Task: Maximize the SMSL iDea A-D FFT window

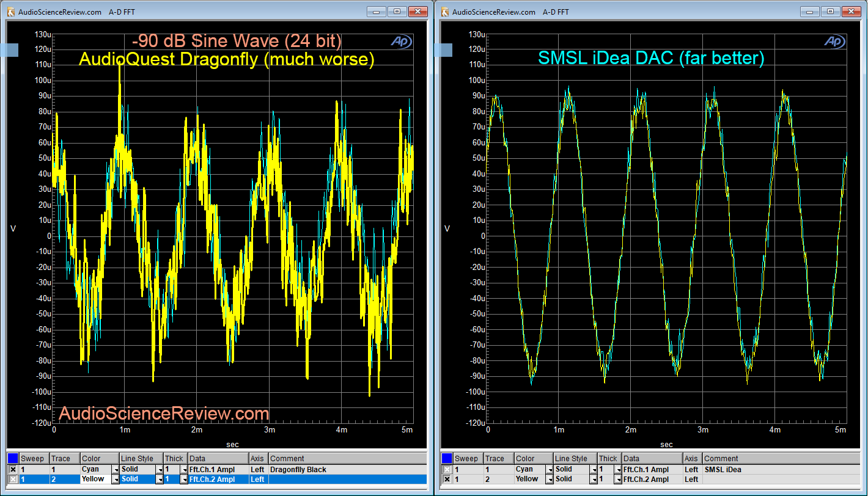Action: [x=831, y=11]
